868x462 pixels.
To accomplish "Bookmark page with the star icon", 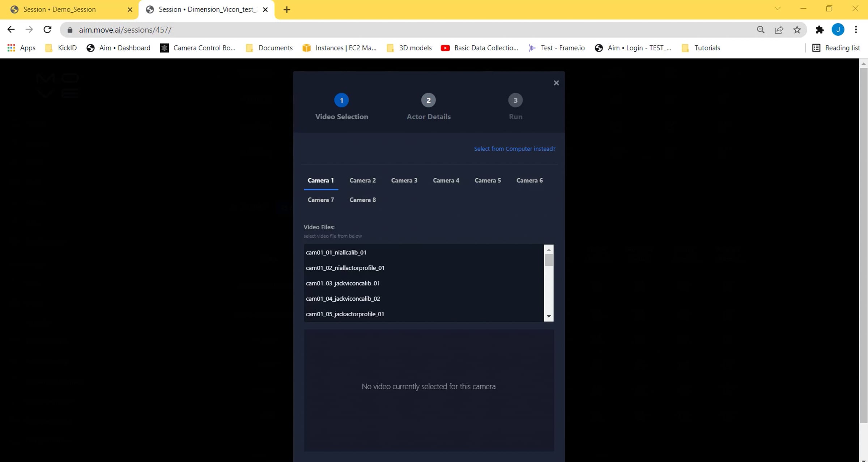I will 797,30.
